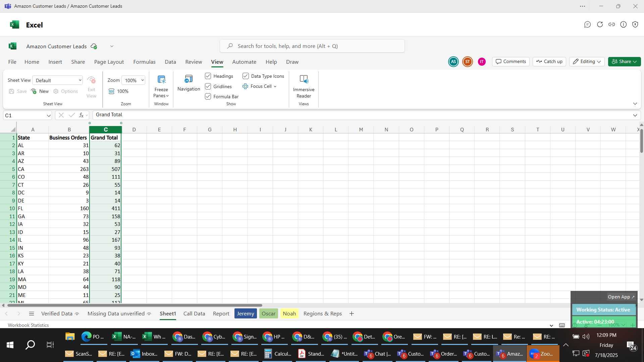Expand the formula bar chevron

[635, 115]
